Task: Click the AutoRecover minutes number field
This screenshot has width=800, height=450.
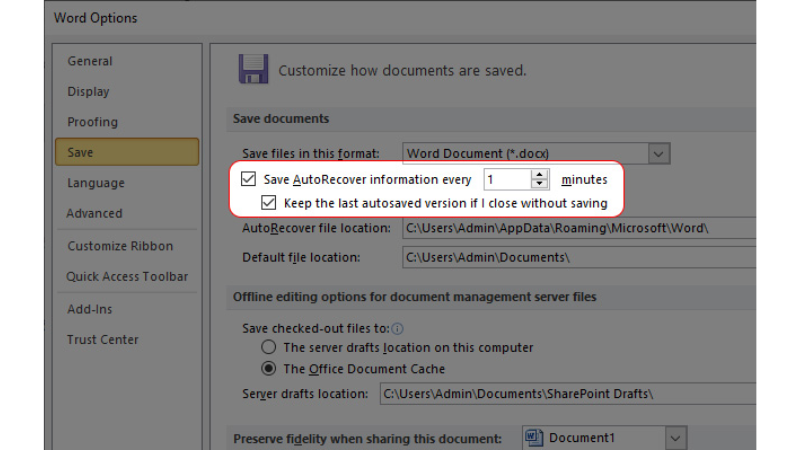Action: coord(508,180)
